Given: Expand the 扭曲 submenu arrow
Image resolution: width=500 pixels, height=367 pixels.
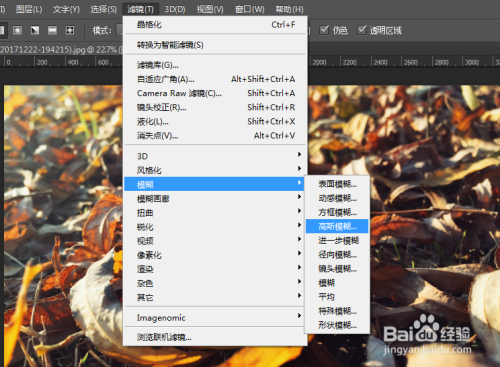Looking at the screenshot, I should (299, 211).
